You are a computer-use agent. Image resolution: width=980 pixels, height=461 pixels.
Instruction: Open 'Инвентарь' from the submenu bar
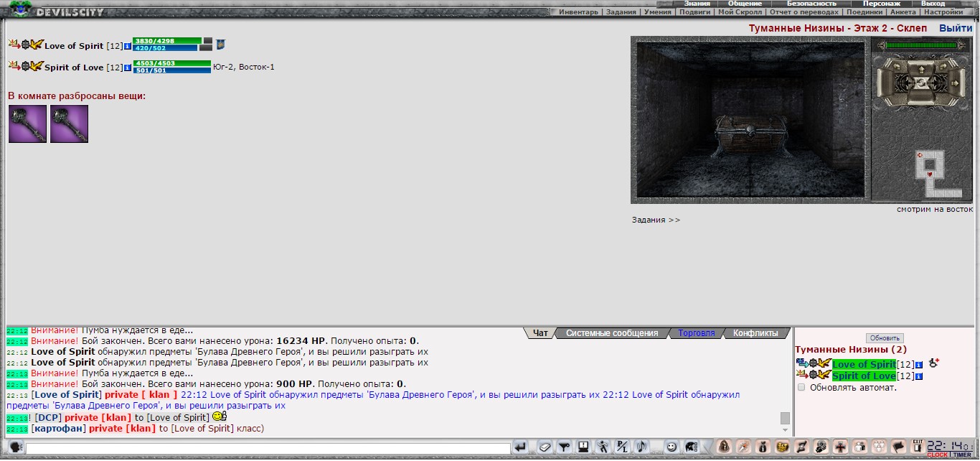578,12
